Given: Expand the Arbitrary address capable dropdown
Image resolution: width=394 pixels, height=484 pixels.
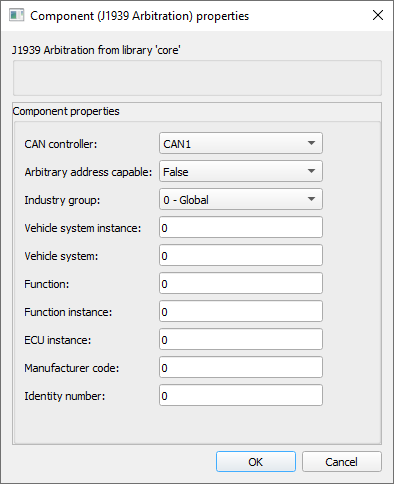Looking at the screenshot, I should pyautogui.click(x=241, y=171).
